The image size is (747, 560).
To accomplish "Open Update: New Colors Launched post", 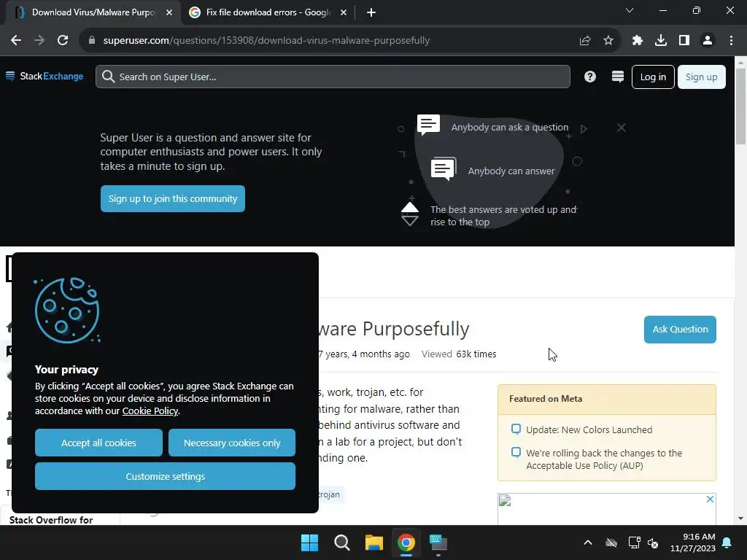I will [589, 429].
